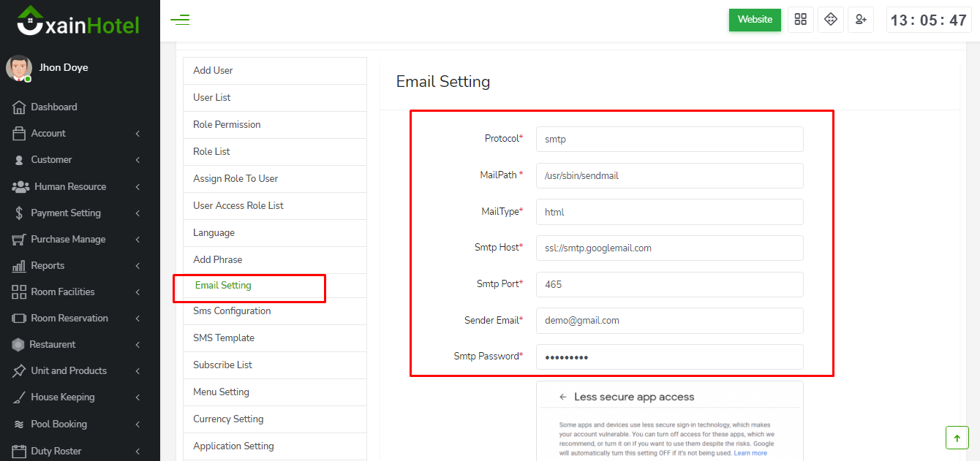Open the grid apps icon in header
This screenshot has height=461, width=980.
[x=800, y=20]
